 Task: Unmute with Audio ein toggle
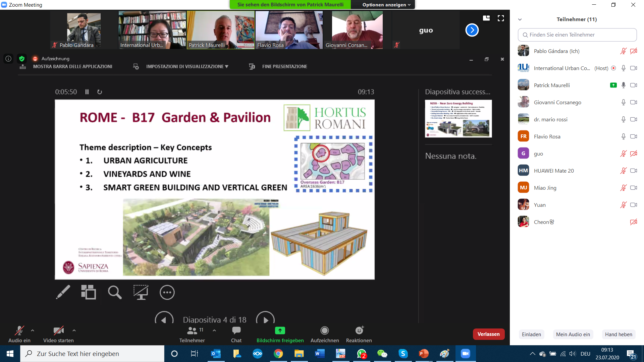point(19,334)
